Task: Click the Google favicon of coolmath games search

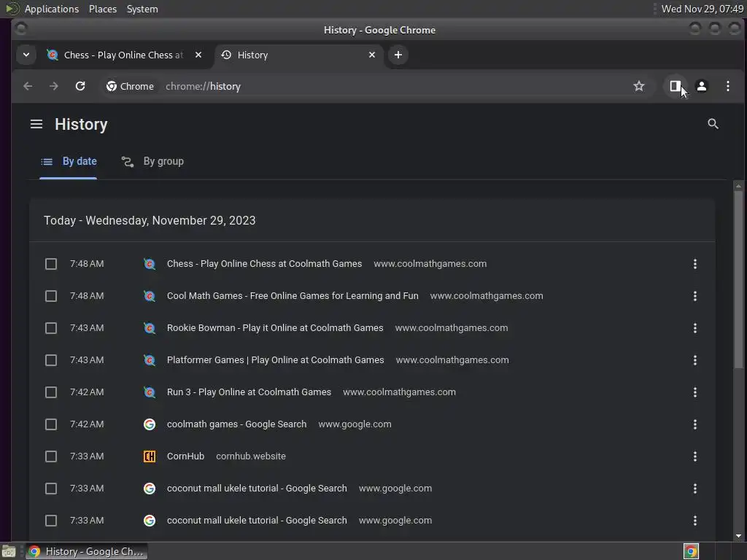Action: (150, 424)
